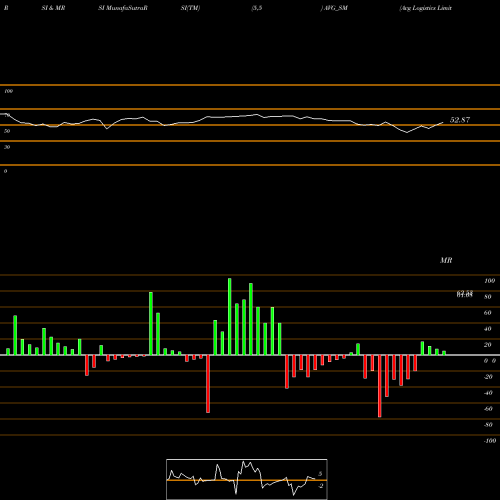Click the overlapping value near 80 on MR chart
Viewport: 500px width, 500px height.
pyautogui.click(x=465, y=294)
